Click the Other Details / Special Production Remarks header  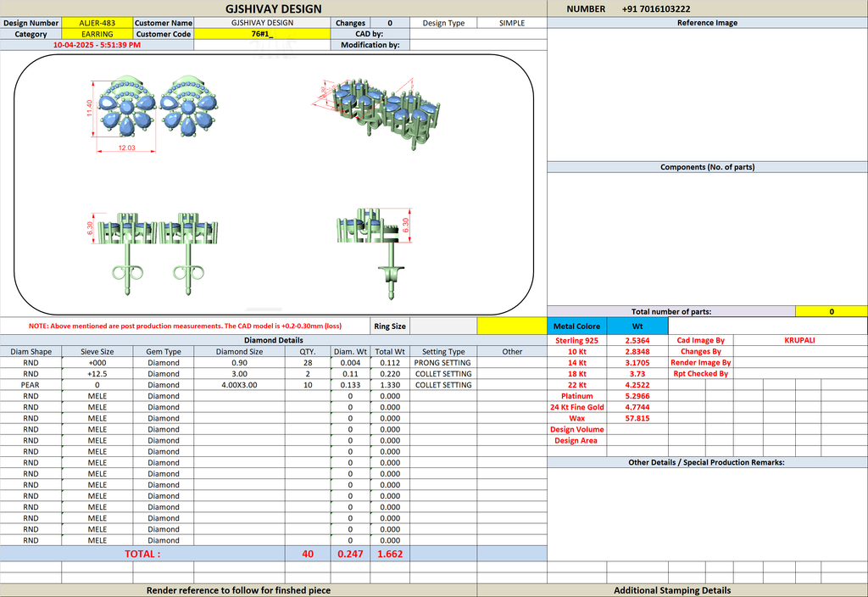click(706, 462)
